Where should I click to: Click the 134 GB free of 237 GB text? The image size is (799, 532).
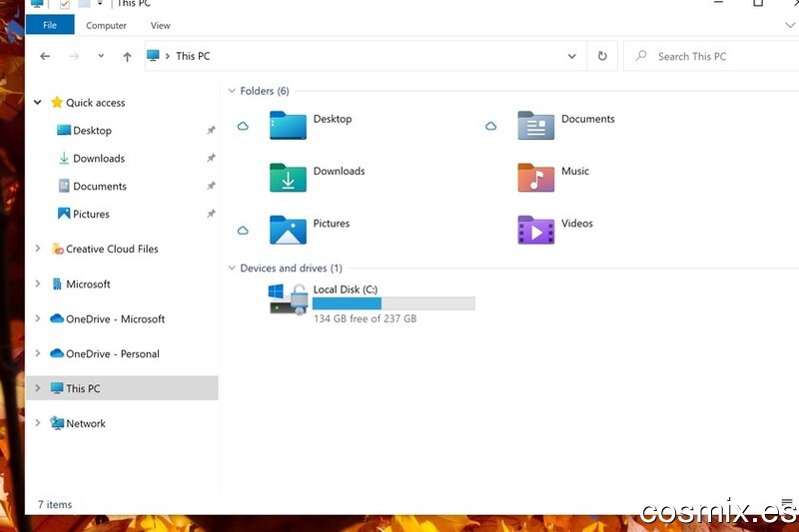coord(365,318)
